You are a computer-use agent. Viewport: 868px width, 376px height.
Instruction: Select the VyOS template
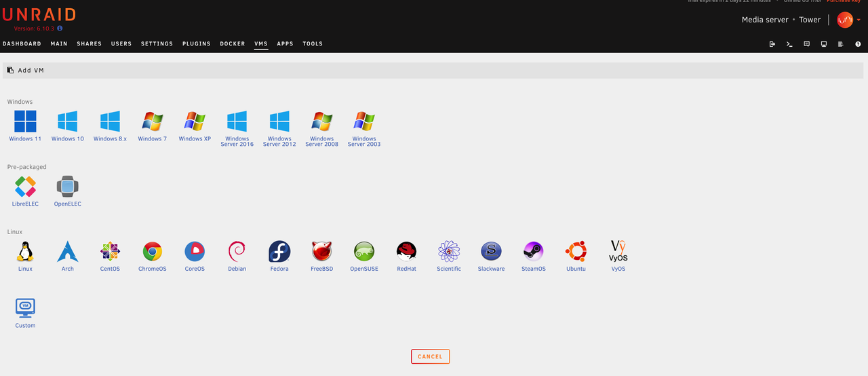[618, 256]
